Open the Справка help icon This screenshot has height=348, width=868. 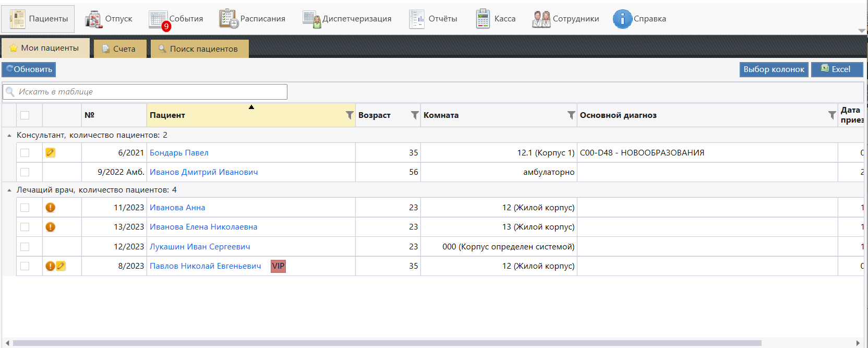pyautogui.click(x=622, y=19)
